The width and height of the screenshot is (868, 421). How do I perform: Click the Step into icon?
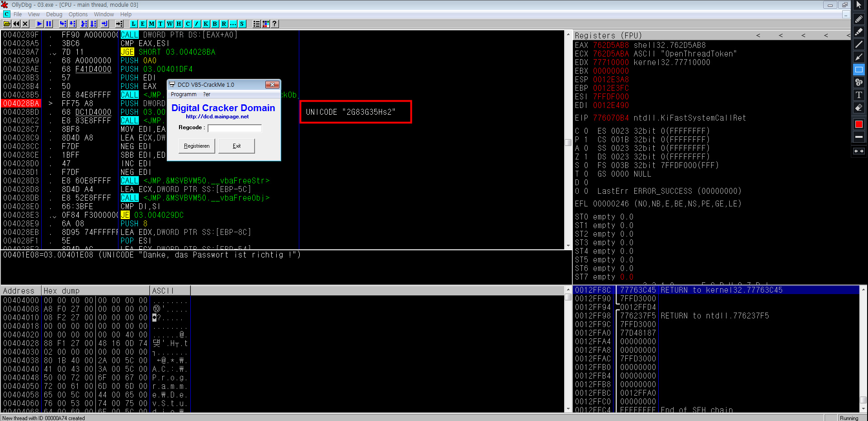pyautogui.click(x=63, y=24)
